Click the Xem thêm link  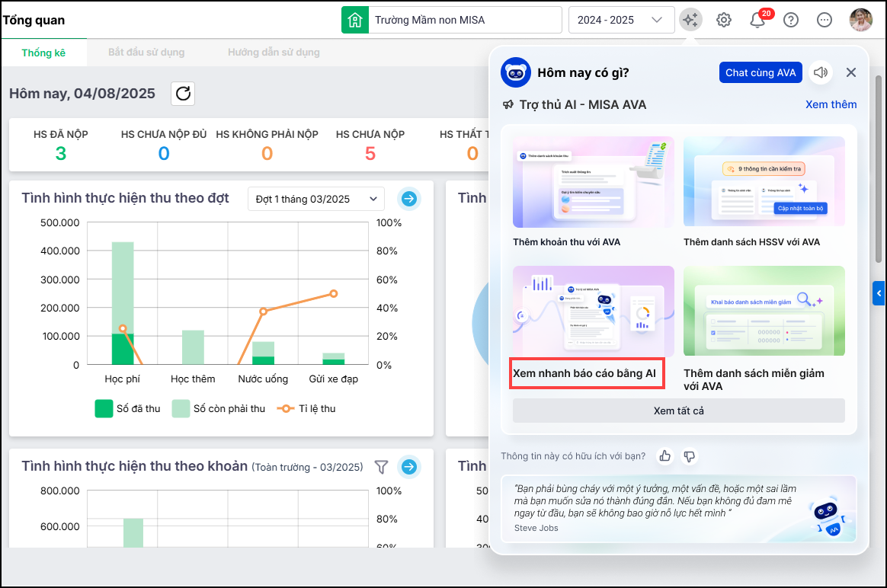[831, 104]
